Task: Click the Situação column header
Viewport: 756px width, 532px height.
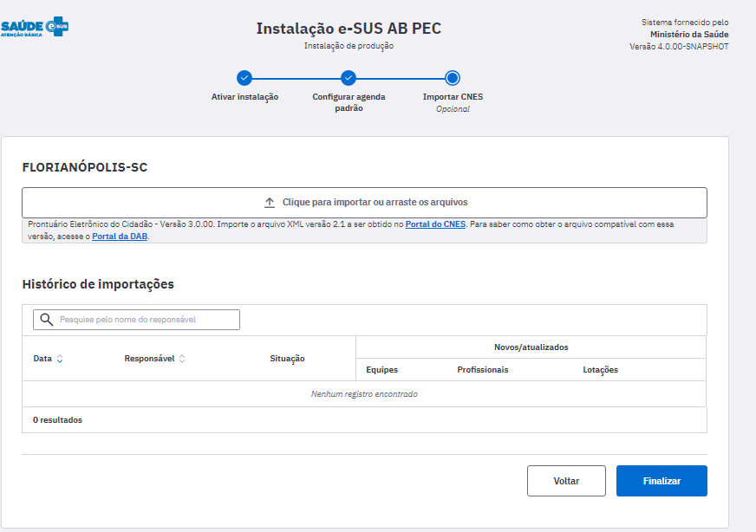Action: [x=287, y=359]
